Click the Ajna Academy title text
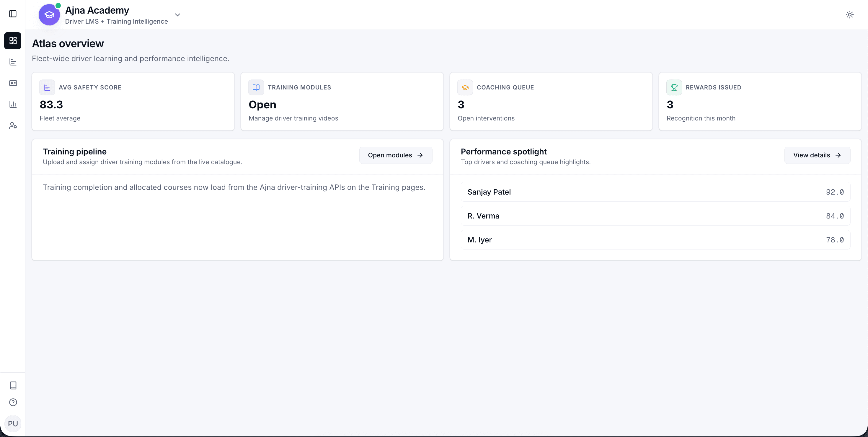This screenshot has width=868, height=437. (x=97, y=10)
